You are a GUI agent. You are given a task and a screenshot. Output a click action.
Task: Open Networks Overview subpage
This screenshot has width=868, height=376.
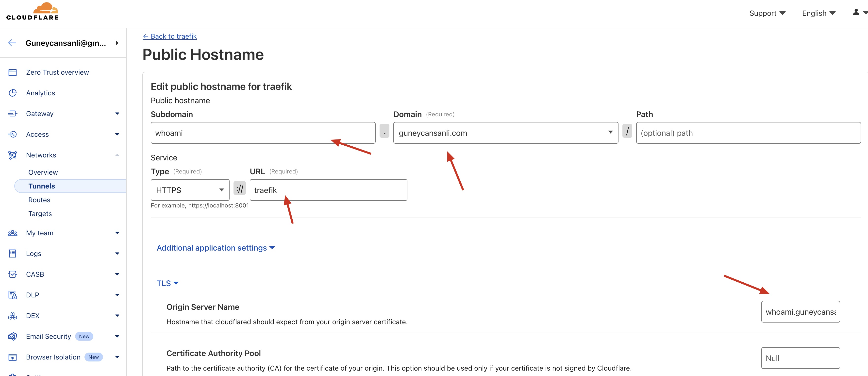pyautogui.click(x=43, y=172)
